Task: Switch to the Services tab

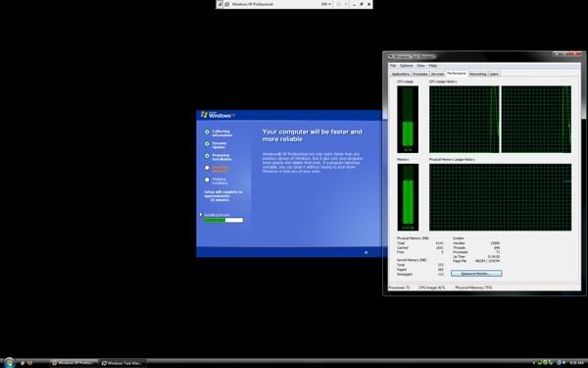Action: [x=437, y=74]
